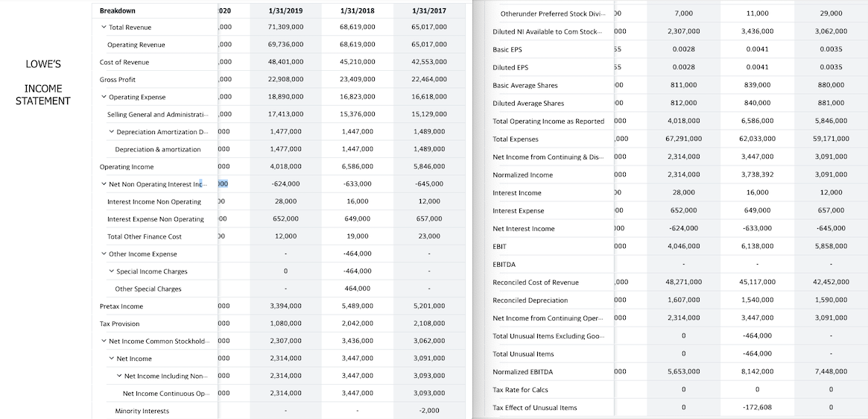Click the Depreciation & amortization row label
The width and height of the screenshot is (868, 419).
158,150
